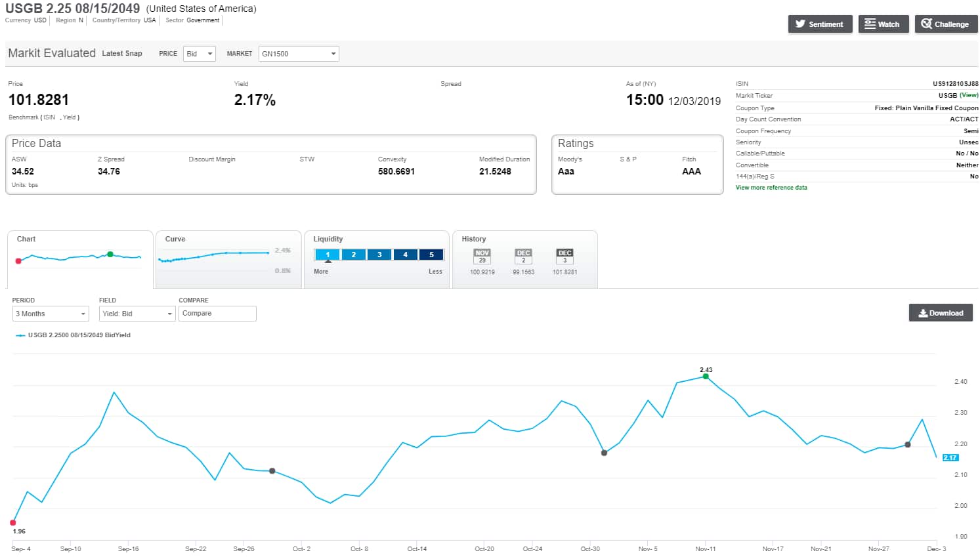The height and width of the screenshot is (559, 980).
Task: Select the Nov 29 history calendar icon
Action: click(x=482, y=257)
